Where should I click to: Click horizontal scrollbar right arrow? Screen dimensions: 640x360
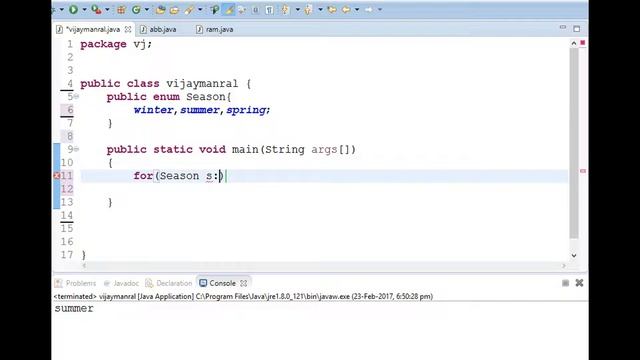[x=564, y=266]
